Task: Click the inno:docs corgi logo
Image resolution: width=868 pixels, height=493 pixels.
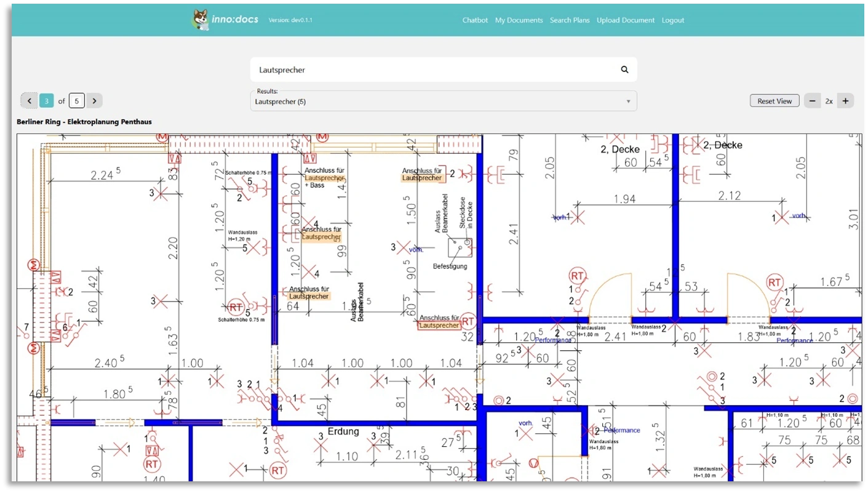Action: click(x=201, y=20)
